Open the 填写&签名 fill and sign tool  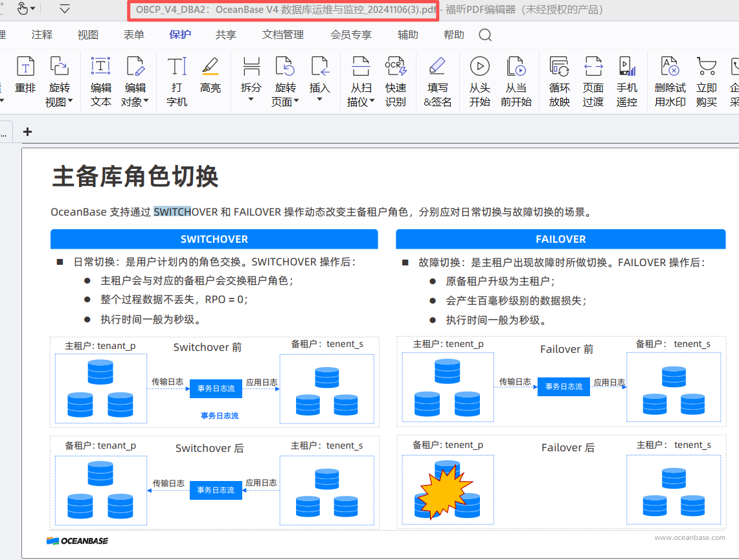[437, 81]
